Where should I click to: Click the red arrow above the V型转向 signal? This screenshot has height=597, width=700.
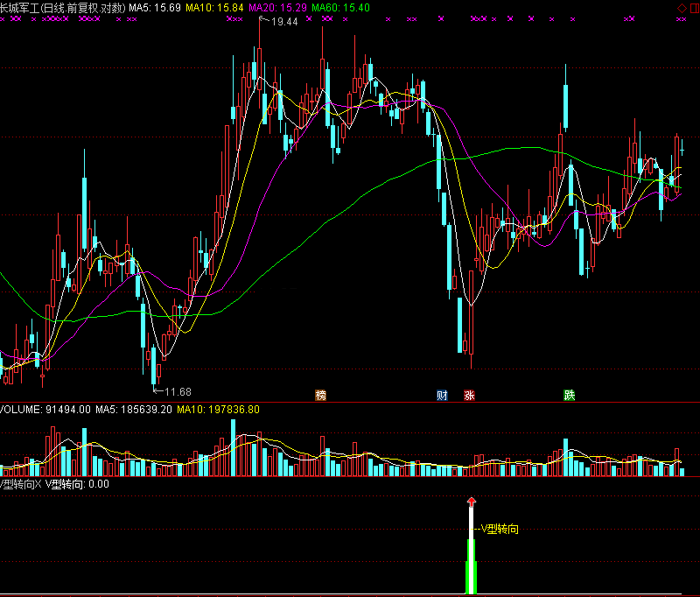click(x=472, y=502)
